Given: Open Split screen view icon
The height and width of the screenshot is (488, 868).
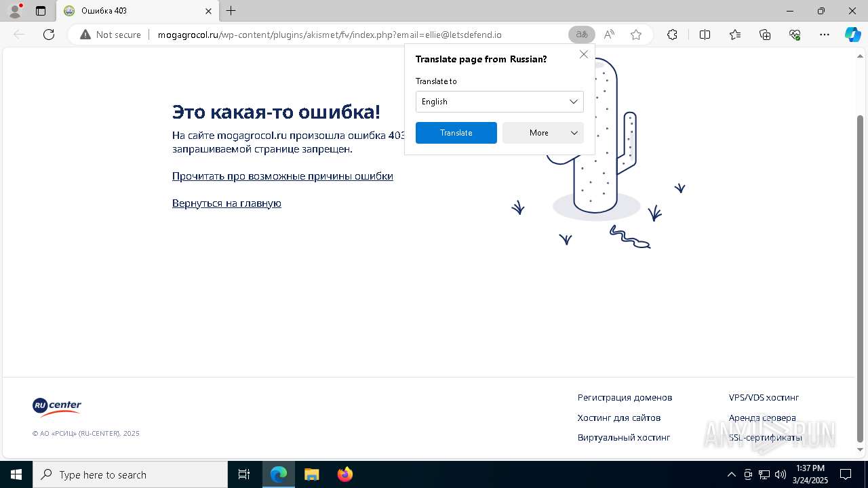Looking at the screenshot, I should 705,35.
